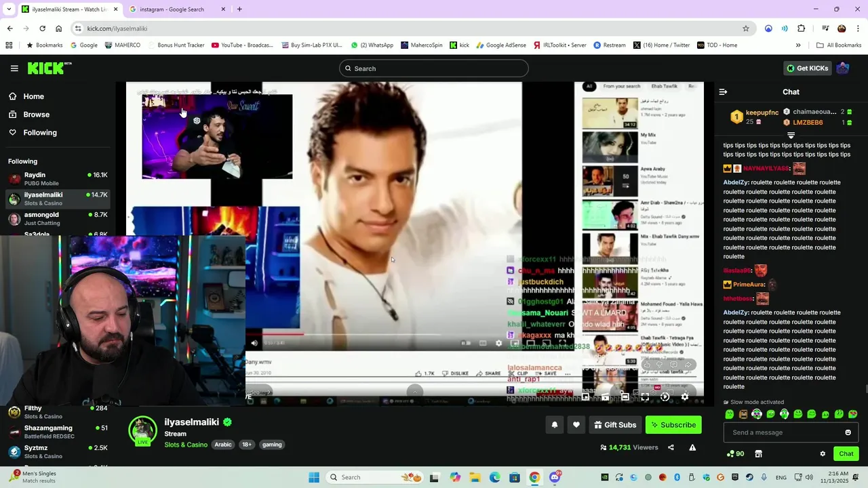Click the 90 channel points icon
The image size is (868, 488).
[735, 453]
